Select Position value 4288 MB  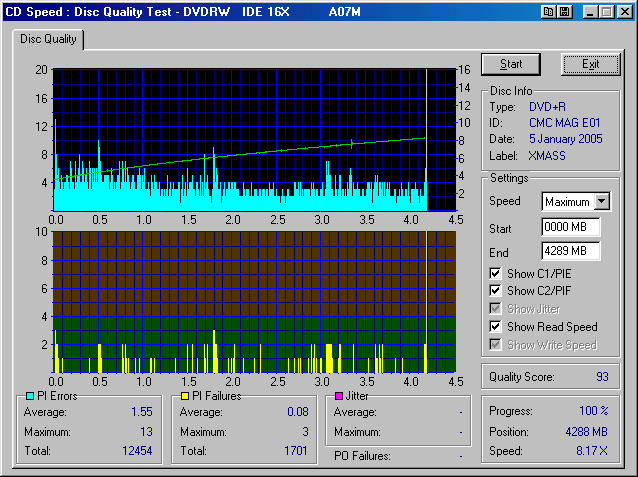(x=586, y=431)
